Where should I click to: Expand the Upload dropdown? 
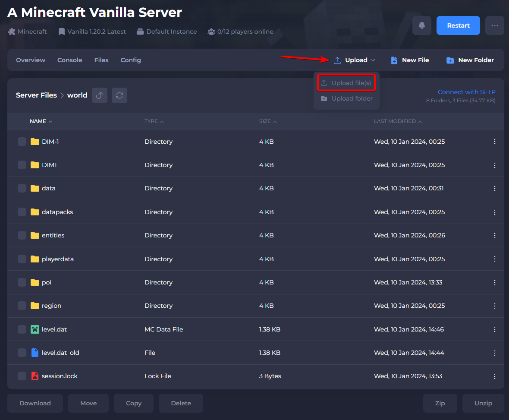tap(355, 60)
